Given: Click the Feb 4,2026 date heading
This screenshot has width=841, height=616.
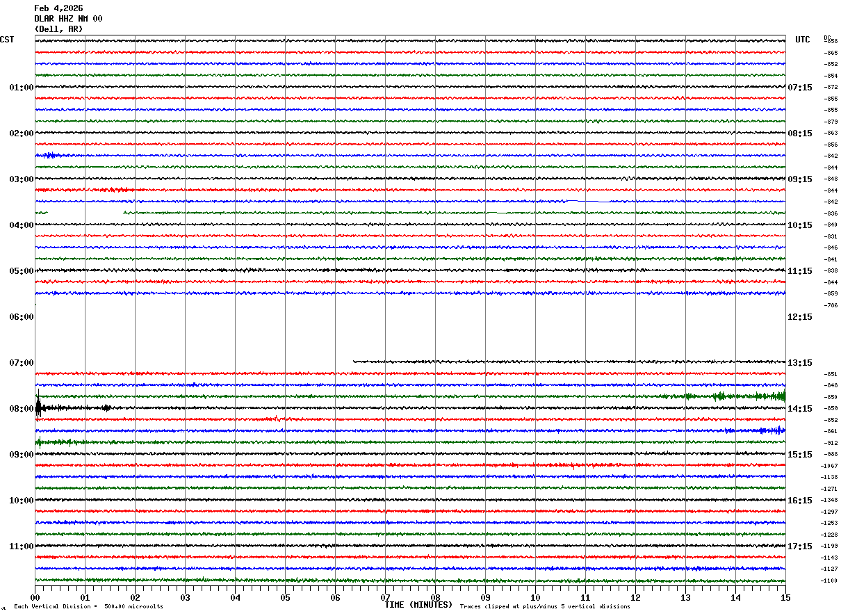Looking at the screenshot, I should [x=58, y=8].
